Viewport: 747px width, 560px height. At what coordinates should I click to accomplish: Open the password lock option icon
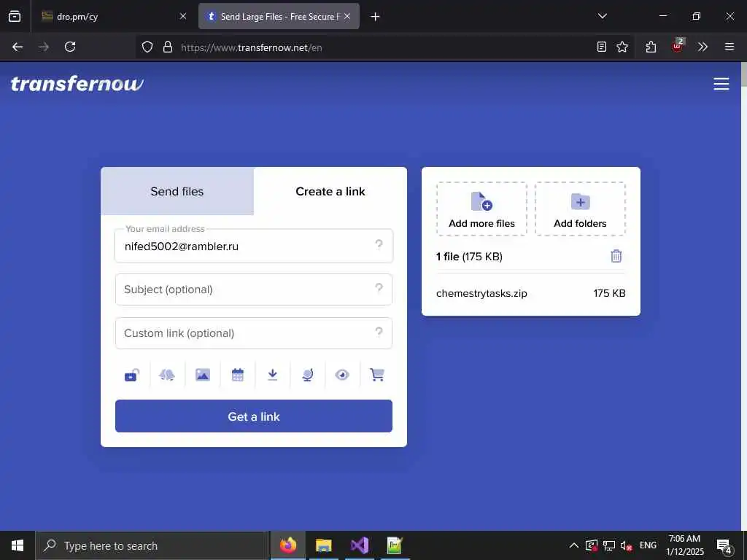(132, 376)
